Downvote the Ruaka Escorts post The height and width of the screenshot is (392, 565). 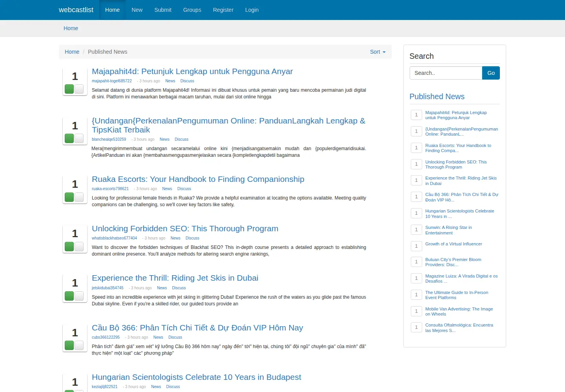point(79,197)
